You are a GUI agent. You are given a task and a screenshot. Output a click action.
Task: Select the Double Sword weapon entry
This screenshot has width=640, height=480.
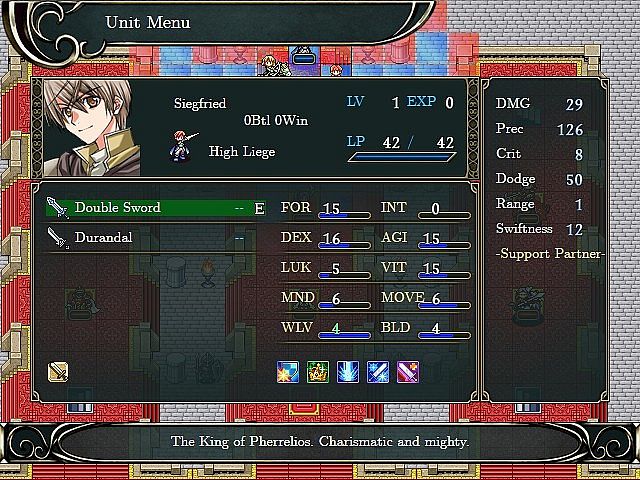click(156, 208)
